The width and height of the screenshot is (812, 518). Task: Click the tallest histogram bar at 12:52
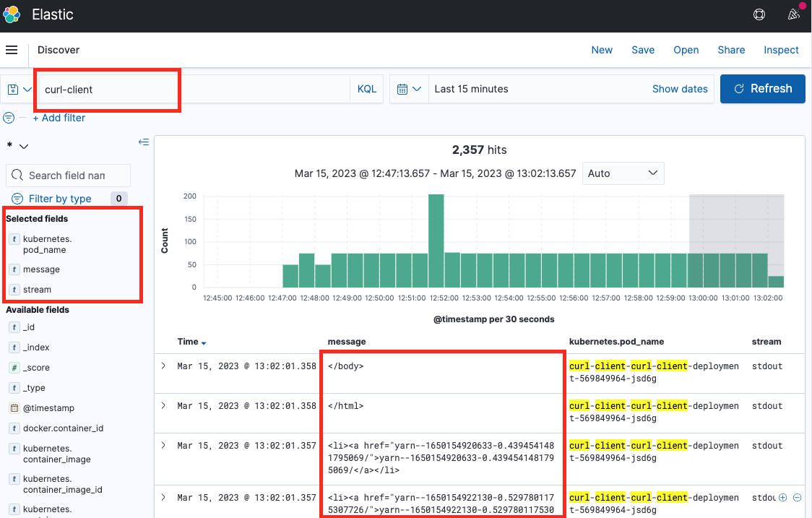pyautogui.click(x=436, y=241)
